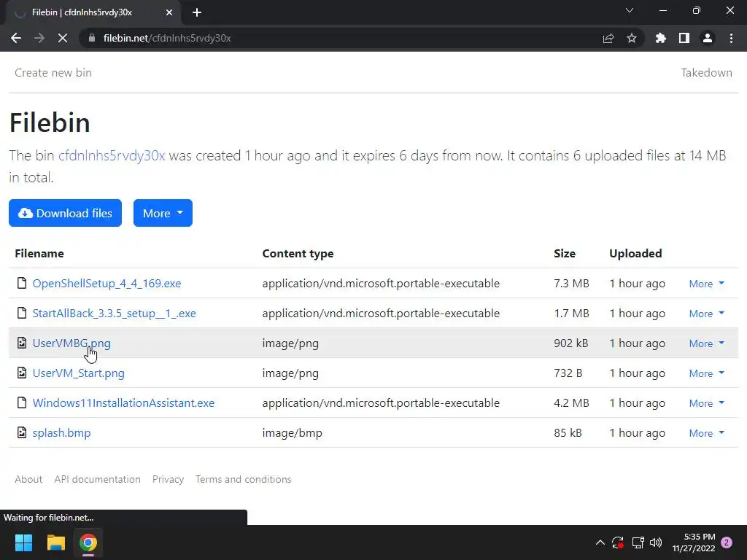The width and height of the screenshot is (747, 560).
Task: Click image icon beside UserVM_Start.png
Action: [21, 373]
